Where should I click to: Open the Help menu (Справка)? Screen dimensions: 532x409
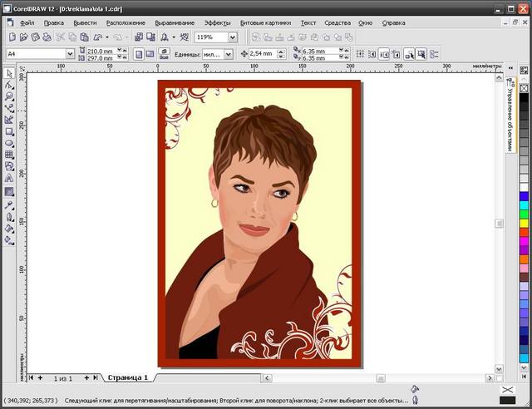click(x=393, y=23)
